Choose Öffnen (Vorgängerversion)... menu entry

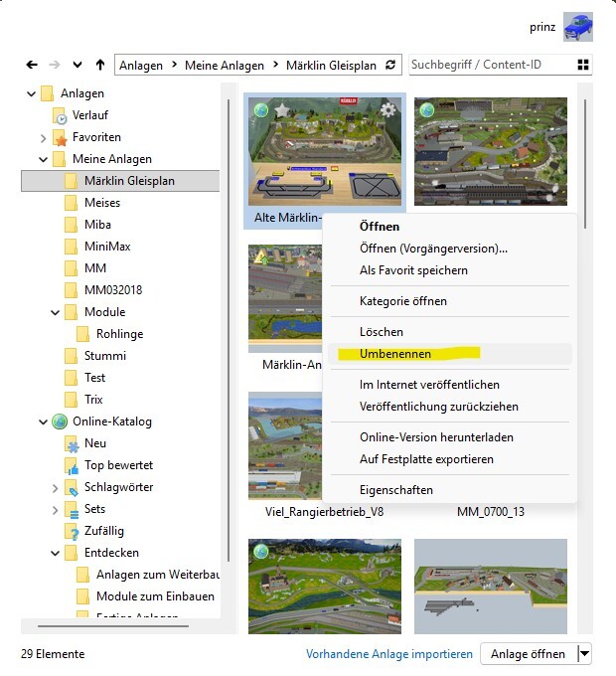(x=450, y=249)
